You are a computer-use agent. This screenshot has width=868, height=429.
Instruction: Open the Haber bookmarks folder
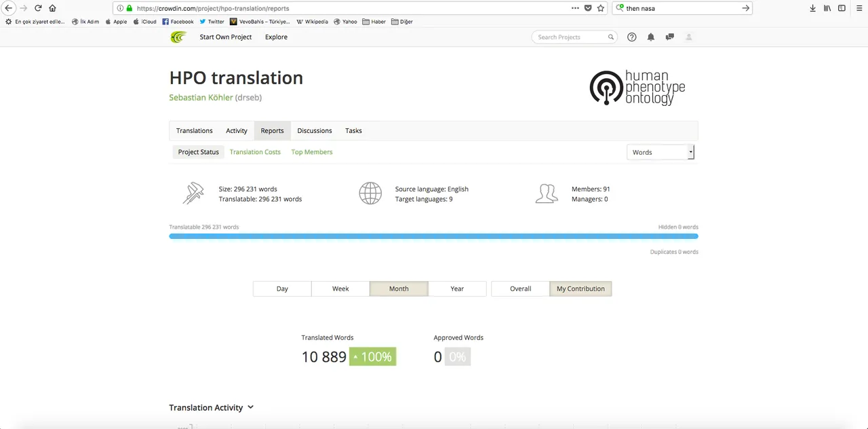click(x=374, y=21)
